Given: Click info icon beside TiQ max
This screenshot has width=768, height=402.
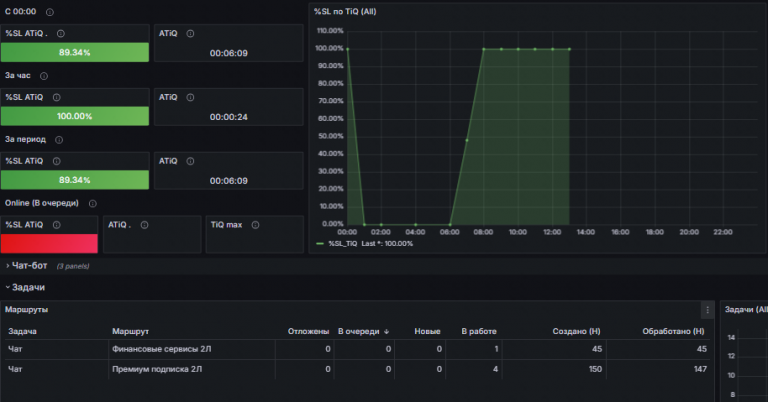Looking at the screenshot, I should click(x=255, y=225).
